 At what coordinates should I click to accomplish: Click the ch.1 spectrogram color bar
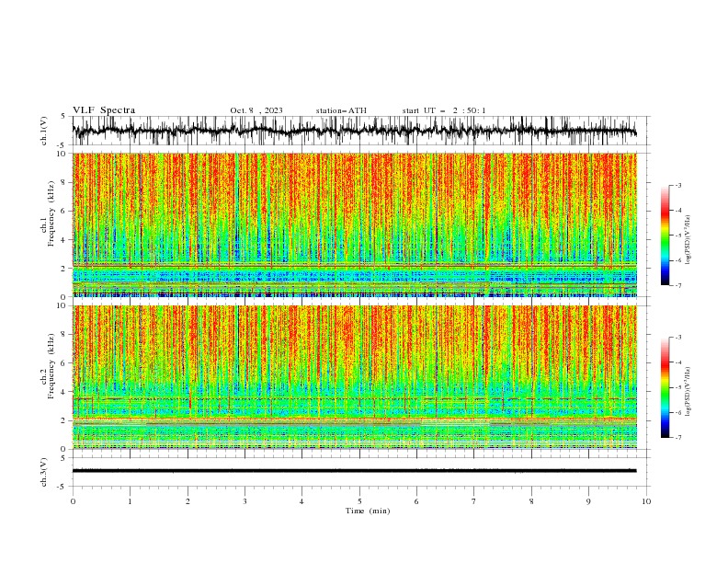pyautogui.click(x=665, y=236)
